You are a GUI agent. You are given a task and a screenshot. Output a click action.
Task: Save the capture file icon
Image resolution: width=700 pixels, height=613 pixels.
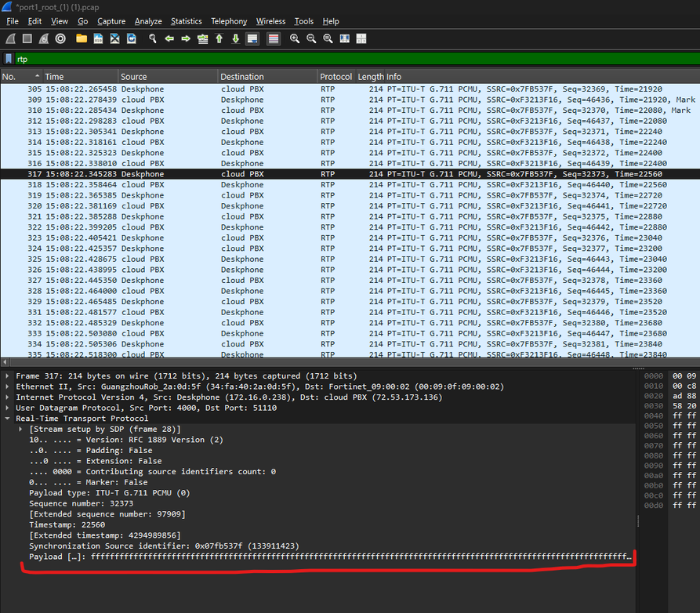(98, 38)
